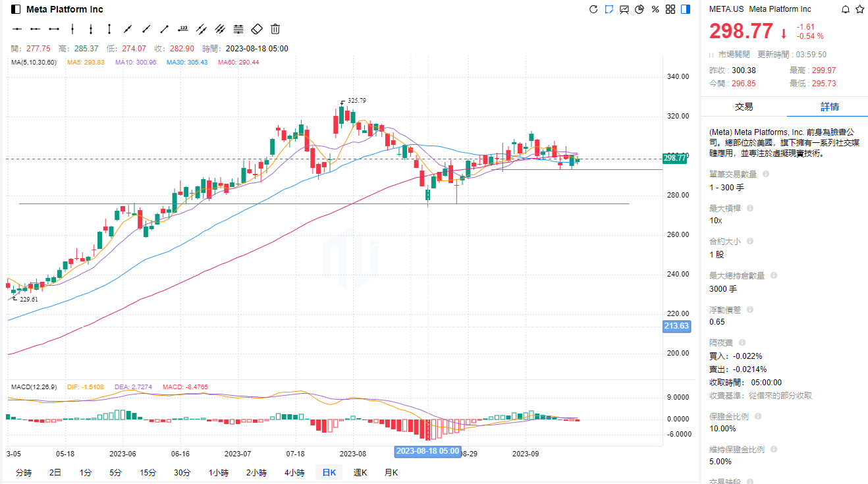Image resolution: width=868 pixels, height=484 pixels.
Task: Click the trash icon to delete drawings
Action: [x=275, y=29]
